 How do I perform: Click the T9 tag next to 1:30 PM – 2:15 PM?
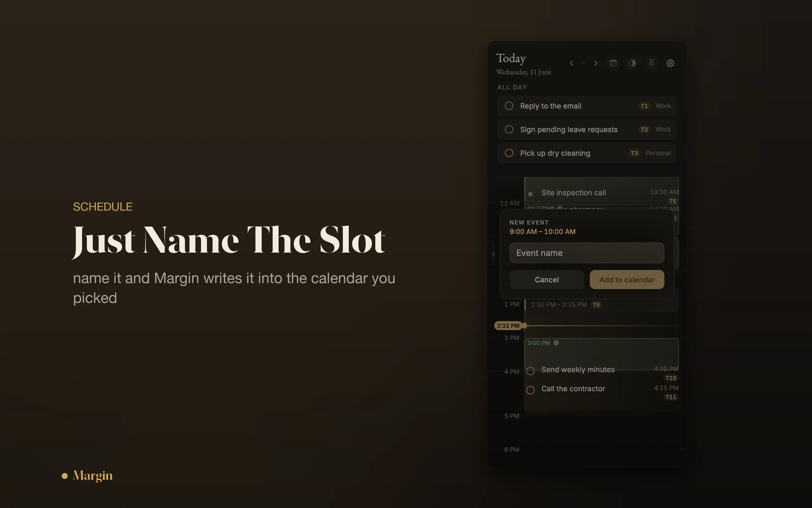click(x=596, y=305)
